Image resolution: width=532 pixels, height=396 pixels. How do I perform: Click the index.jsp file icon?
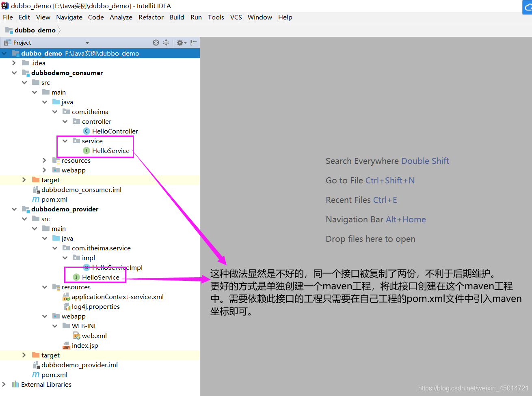pos(66,345)
